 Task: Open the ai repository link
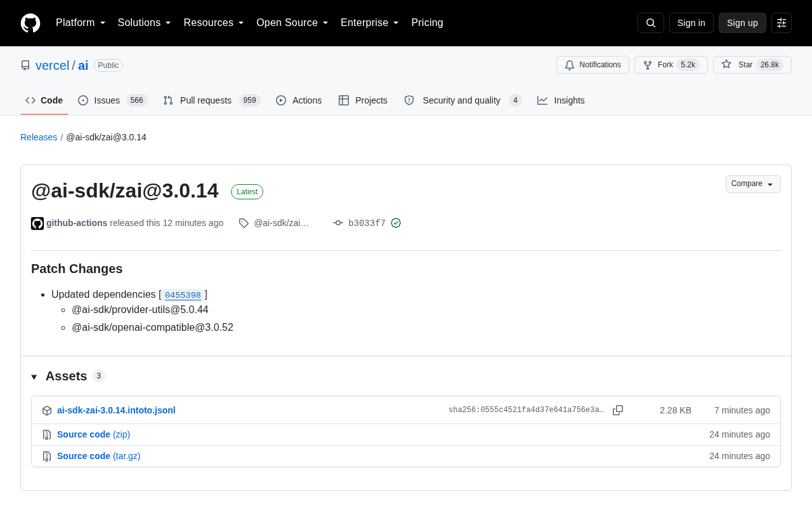click(83, 65)
